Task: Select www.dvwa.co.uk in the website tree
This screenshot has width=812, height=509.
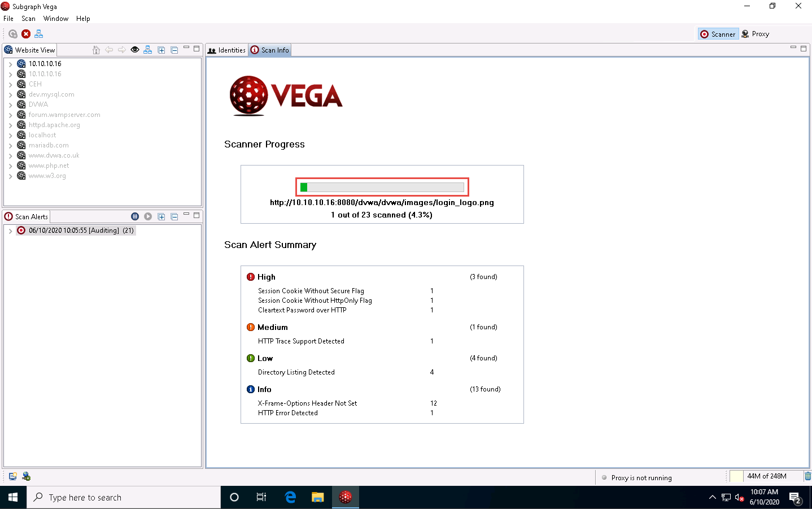Action: [54, 155]
